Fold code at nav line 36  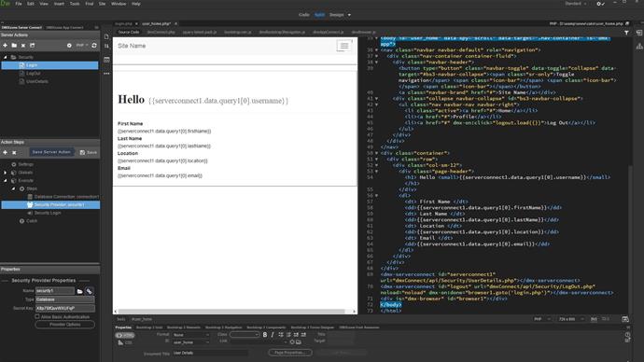pyautogui.click(x=377, y=50)
